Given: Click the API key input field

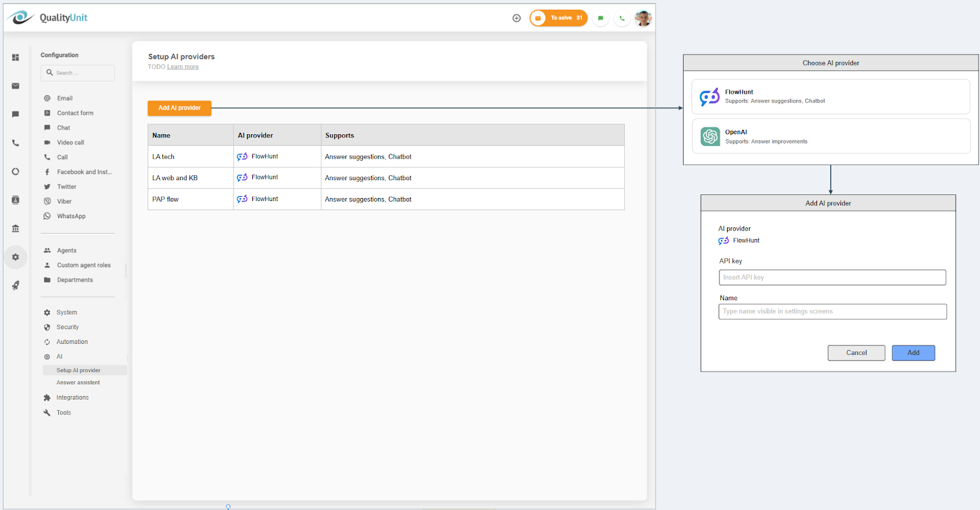Looking at the screenshot, I should point(832,278).
